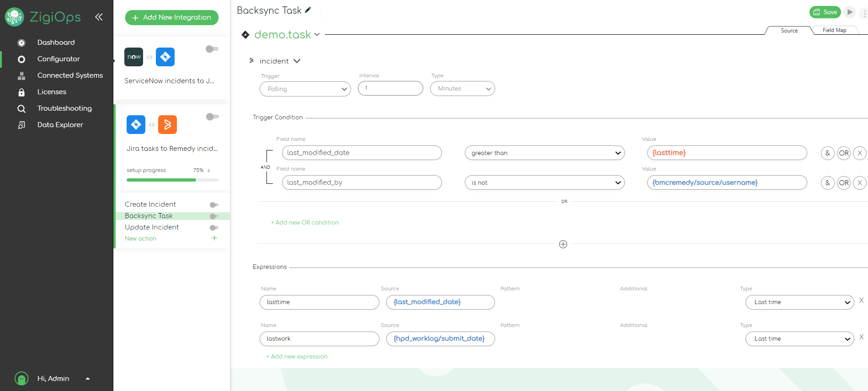Image resolution: width=868 pixels, height=391 pixels.
Task: Open the more options dots menu
Action: pos(864,14)
